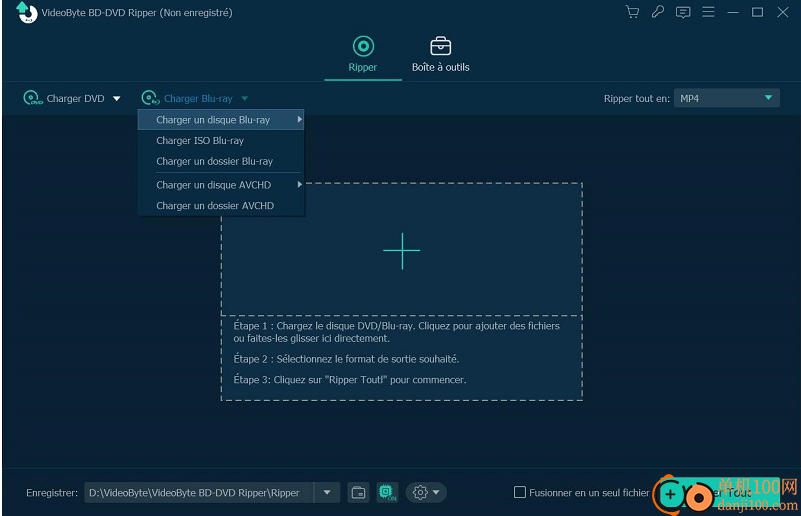Viewport: 801px width, 516px height.
Task: Click the DVD disc load icon
Action: click(33, 98)
